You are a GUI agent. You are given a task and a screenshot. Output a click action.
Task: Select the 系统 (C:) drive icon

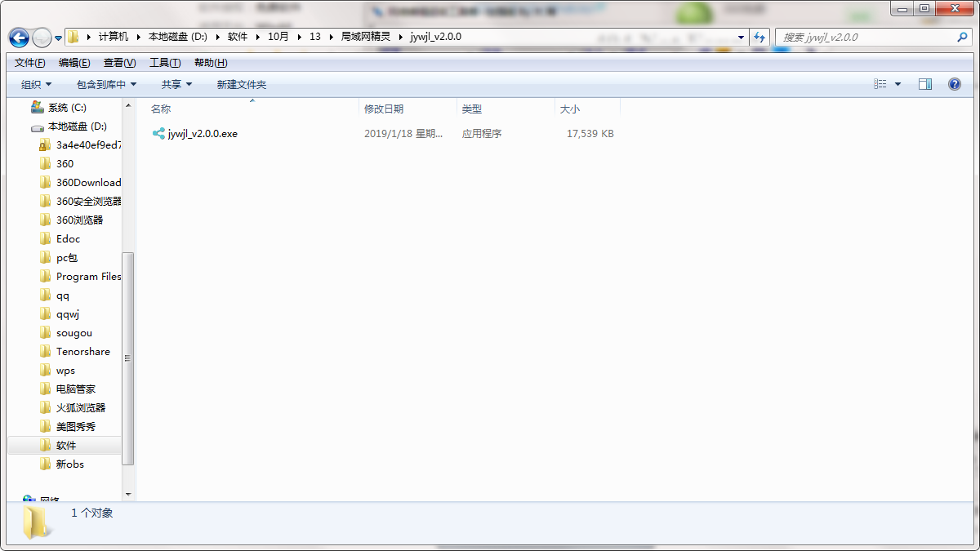click(x=38, y=107)
